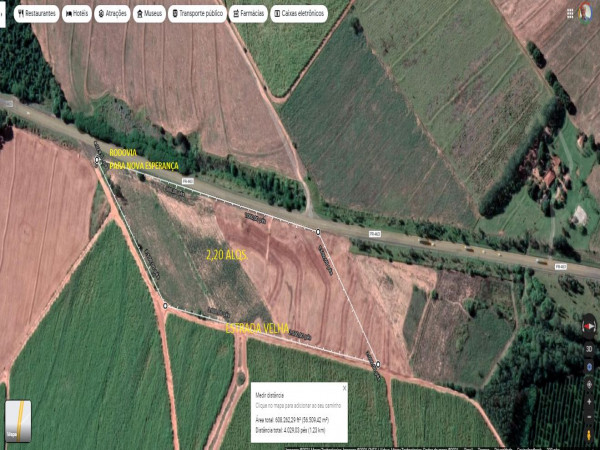Click the Restaurantes category chip
Image resolution: width=600 pixels, height=450 pixels.
[x=37, y=14]
